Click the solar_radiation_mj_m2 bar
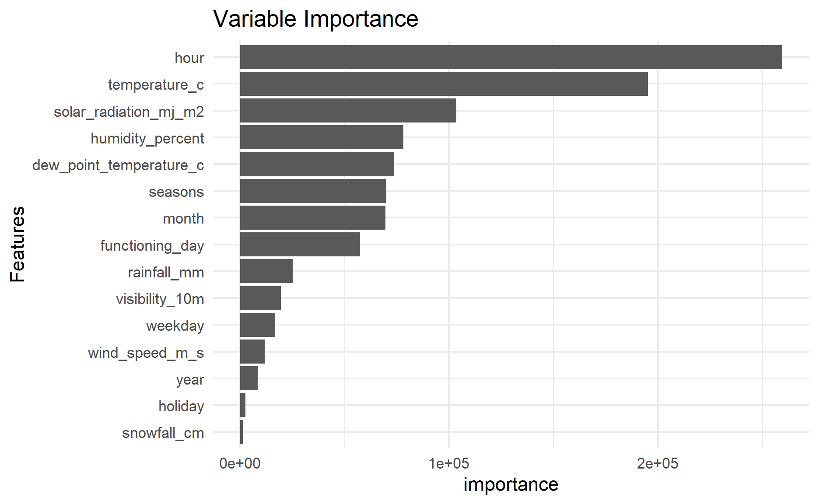This screenshot has width=819, height=504. pyautogui.click(x=348, y=111)
